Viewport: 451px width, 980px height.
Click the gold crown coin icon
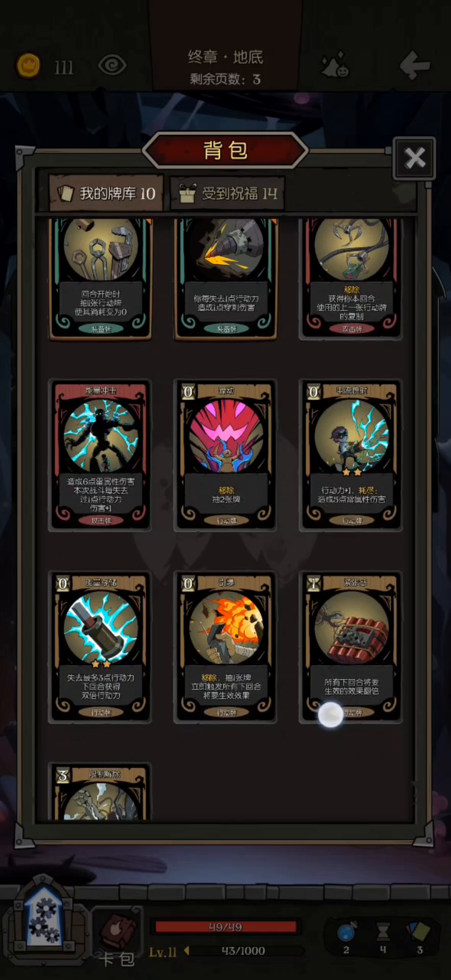[x=29, y=65]
